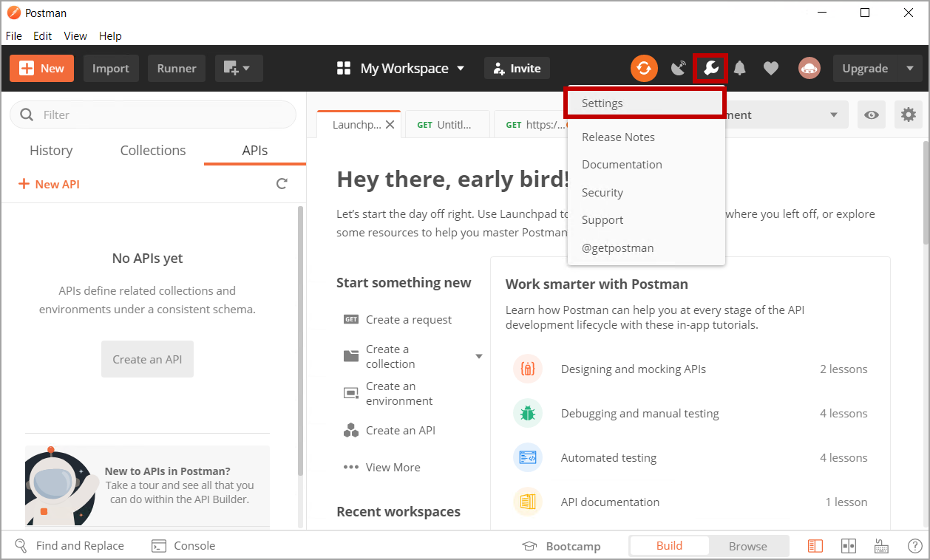Switch to the Collections tab

[153, 150]
